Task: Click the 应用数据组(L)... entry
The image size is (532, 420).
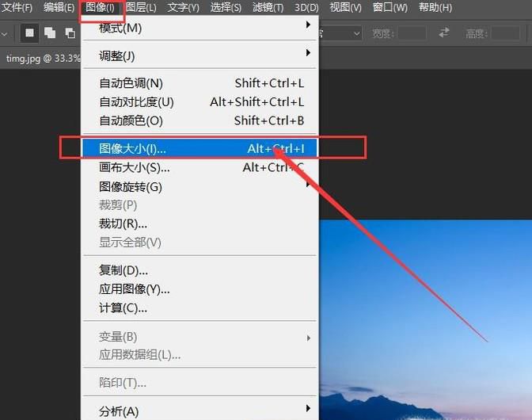Action: pyautogui.click(x=199, y=355)
